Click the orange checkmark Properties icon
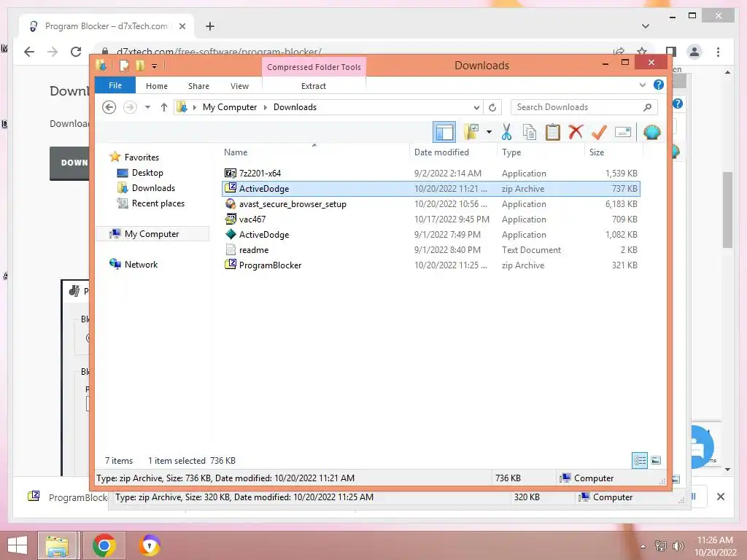The width and height of the screenshot is (747, 560). tap(599, 132)
